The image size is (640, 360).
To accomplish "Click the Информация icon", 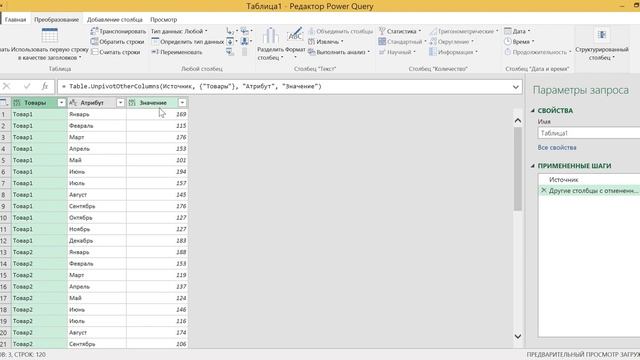I will (x=433, y=52).
